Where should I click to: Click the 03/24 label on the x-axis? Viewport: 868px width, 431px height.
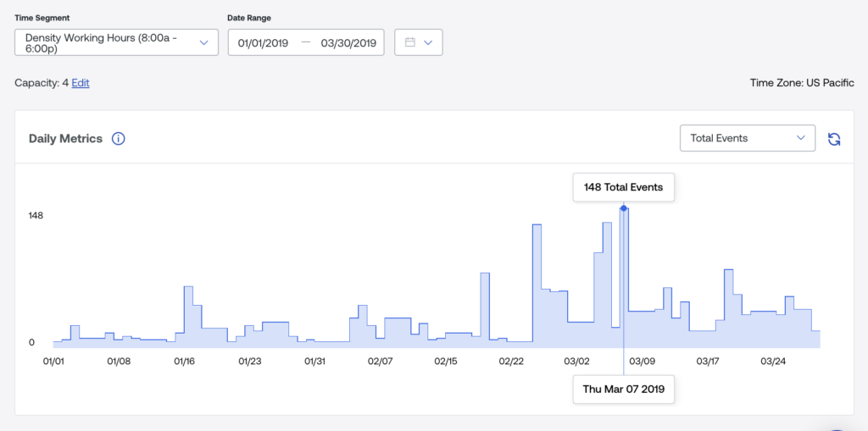point(773,362)
